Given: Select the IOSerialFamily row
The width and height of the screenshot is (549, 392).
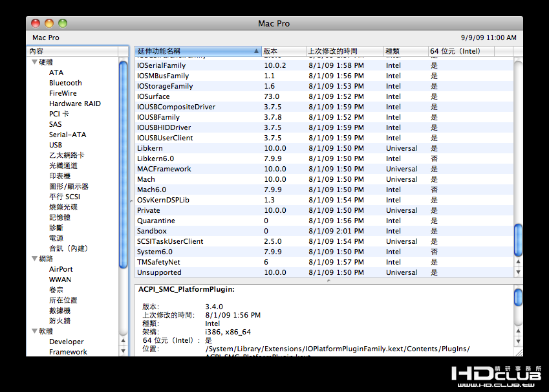Looking at the screenshot, I should (324, 65).
